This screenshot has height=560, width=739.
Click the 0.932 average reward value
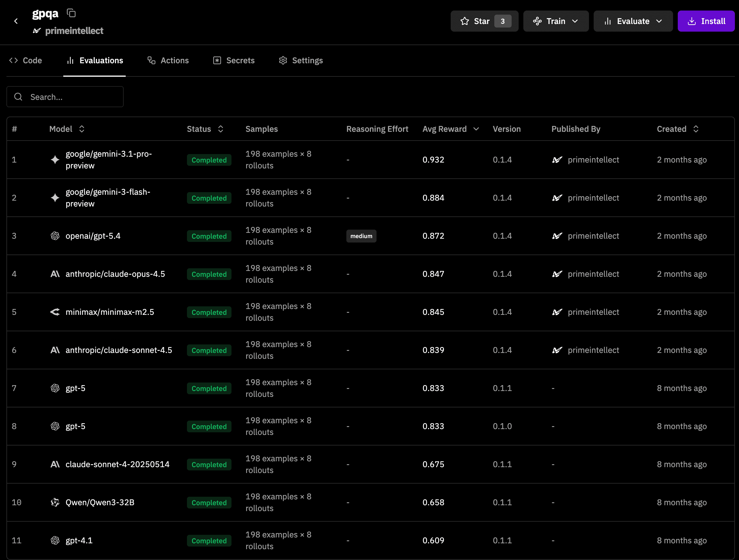[x=433, y=160]
